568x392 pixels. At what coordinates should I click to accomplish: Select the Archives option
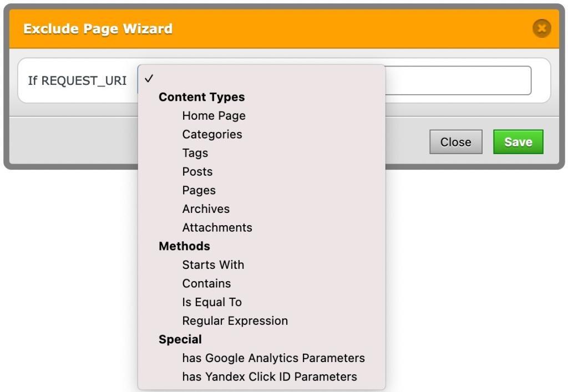206,209
